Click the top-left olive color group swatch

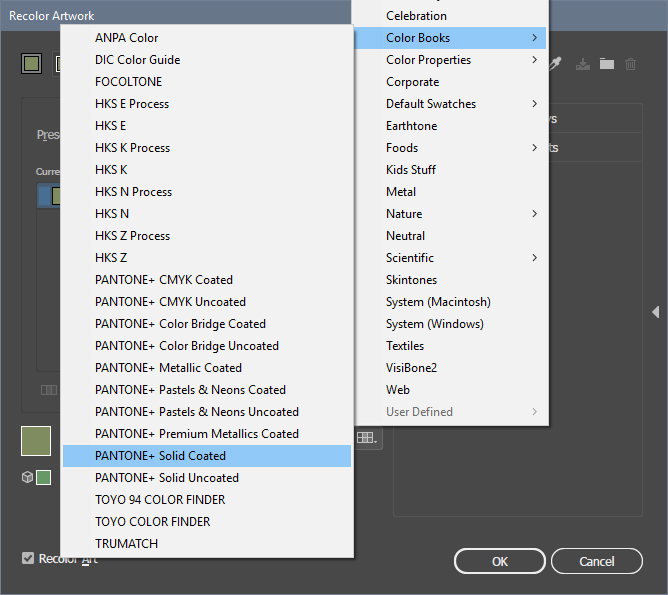pyautogui.click(x=32, y=64)
